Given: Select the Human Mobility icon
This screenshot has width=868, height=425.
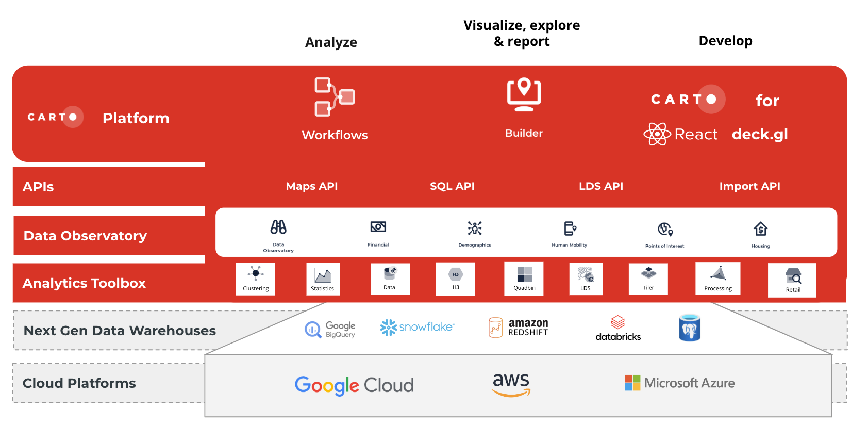Looking at the screenshot, I should (570, 228).
